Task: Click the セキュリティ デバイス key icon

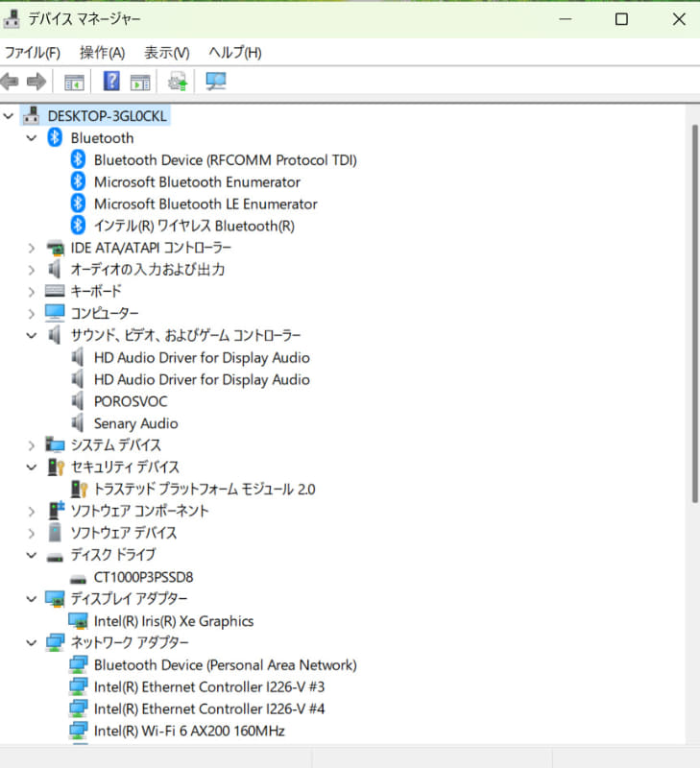Action: pyautogui.click(x=56, y=467)
